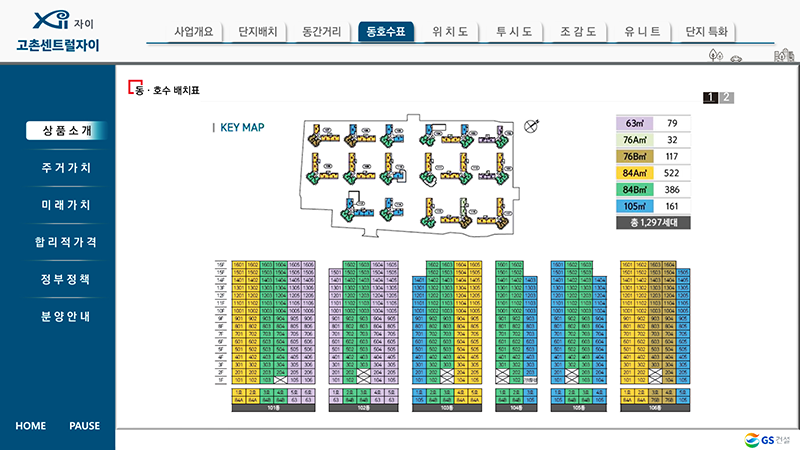This screenshot has height=450, width=800.
Task: Go to page 2 of the chart
Action: pos(727,97)
